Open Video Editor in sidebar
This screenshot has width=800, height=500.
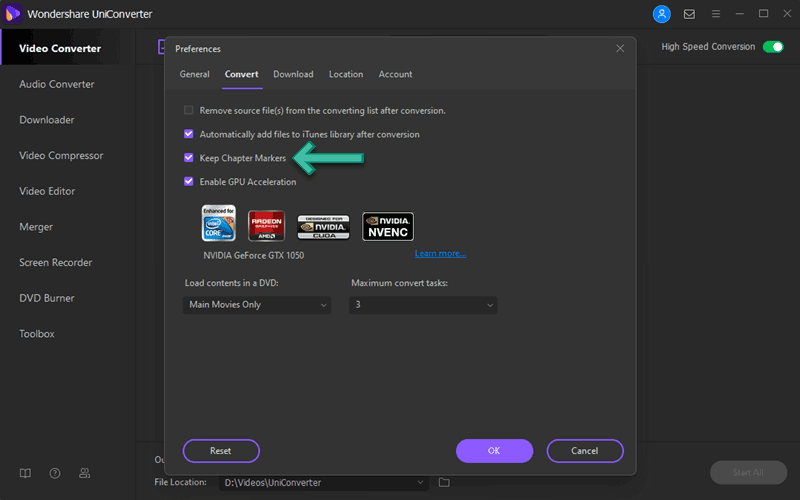47,191
